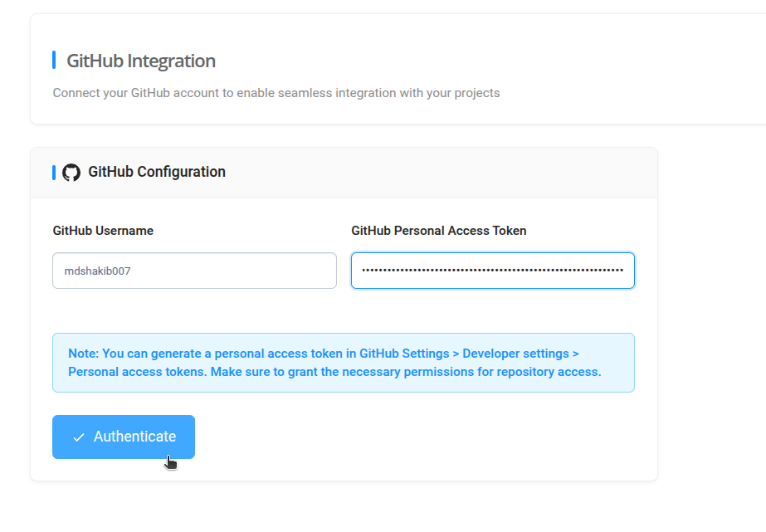Click the personal access token note
Viewport: 766px width, 532px height.
pos(344,363)
